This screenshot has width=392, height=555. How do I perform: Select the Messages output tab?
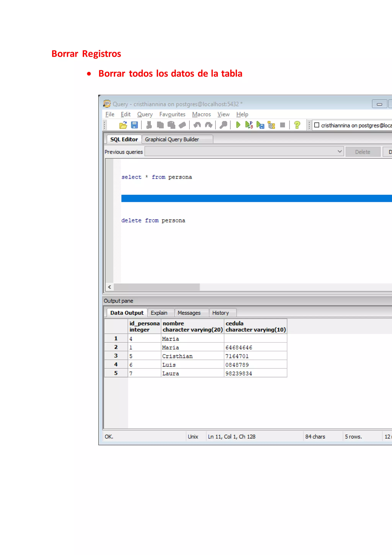point(192,313)
